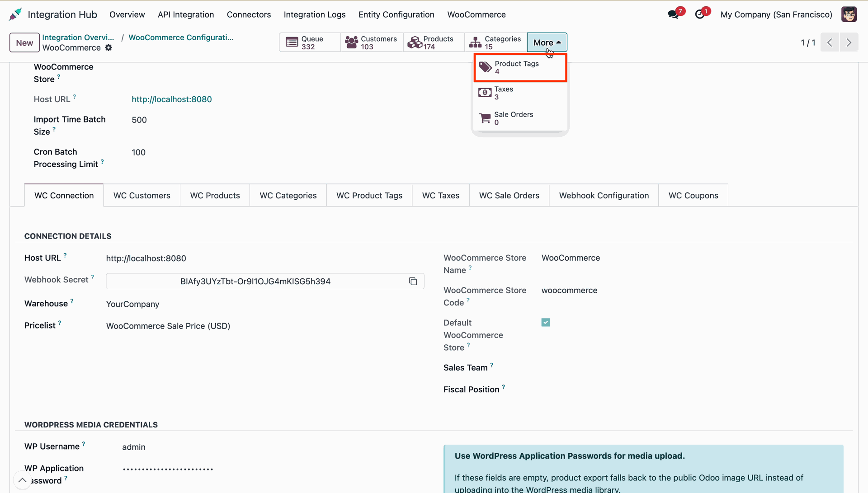Open the Integration Logs menu

coord(315,14)
